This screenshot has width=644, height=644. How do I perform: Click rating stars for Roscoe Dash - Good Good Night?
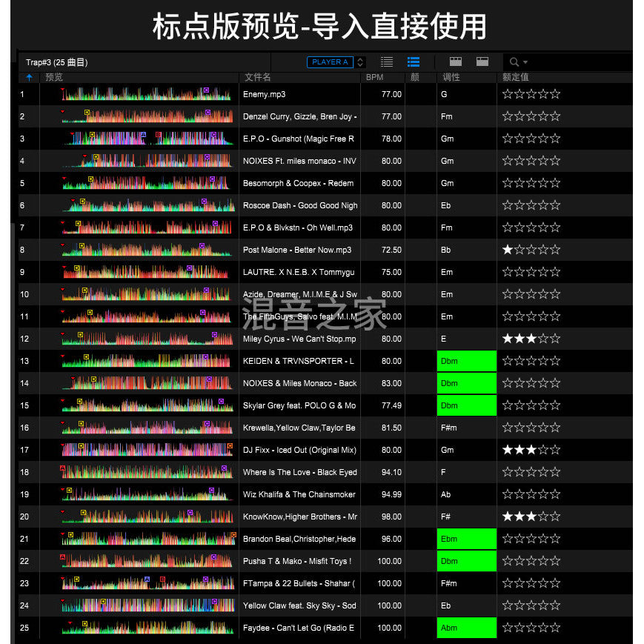pos(531,205)
